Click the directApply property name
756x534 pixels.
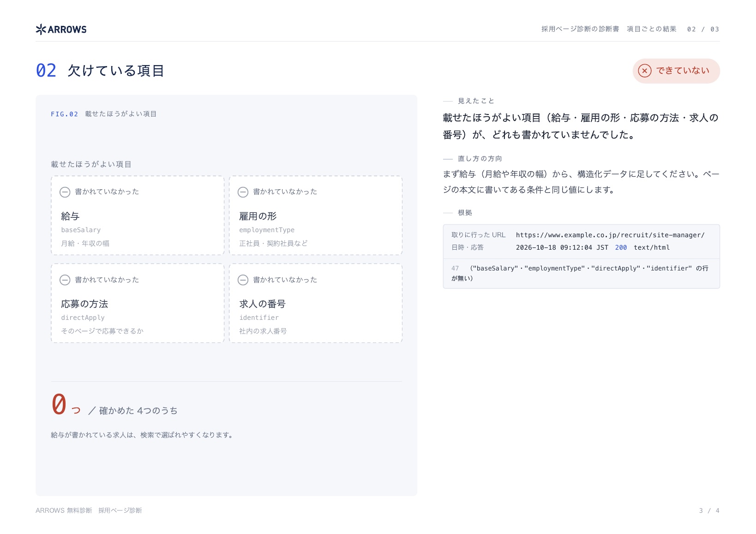pos(83,318)
